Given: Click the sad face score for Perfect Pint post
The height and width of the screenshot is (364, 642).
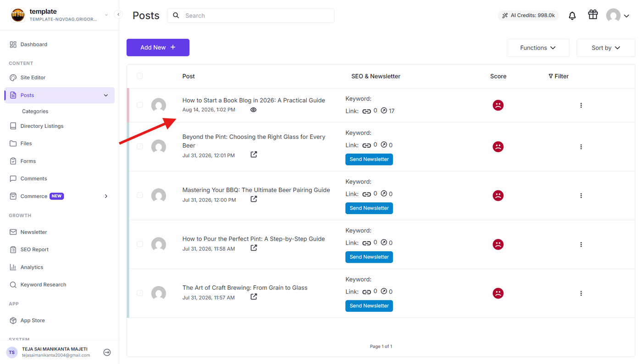Looking at the screenshot, I should coord(498,244).
